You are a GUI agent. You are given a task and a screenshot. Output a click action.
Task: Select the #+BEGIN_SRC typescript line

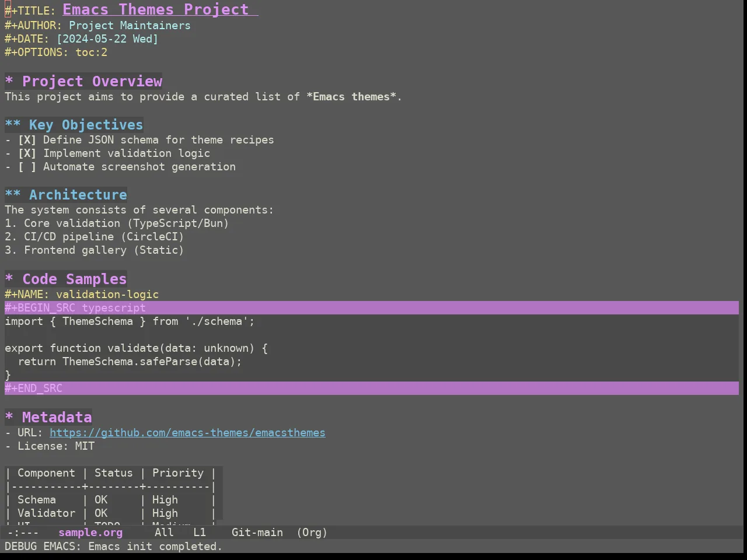click(372, 308)
